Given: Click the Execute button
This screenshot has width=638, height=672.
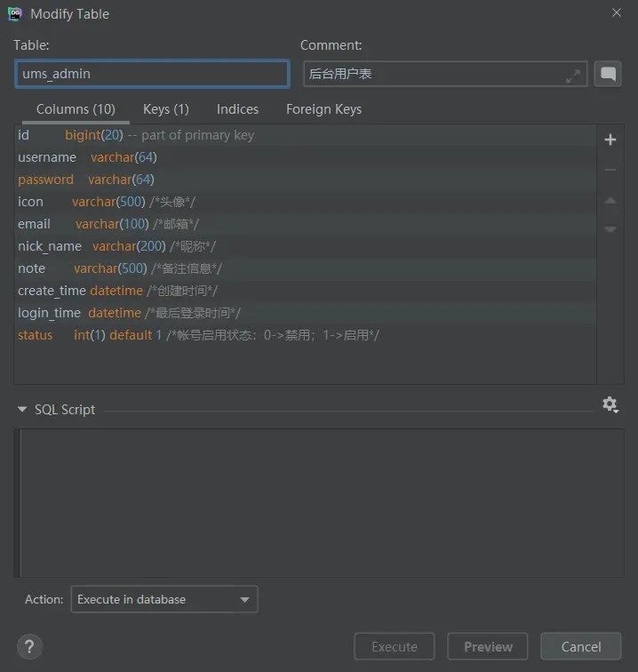Looking at the screenshot, I should (x=395, y=646).
